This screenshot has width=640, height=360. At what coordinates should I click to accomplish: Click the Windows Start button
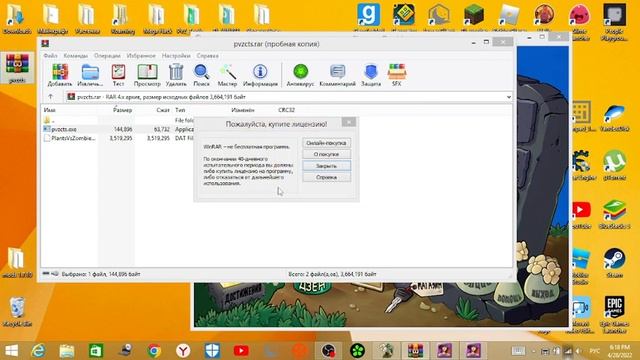tap(11, 351)
